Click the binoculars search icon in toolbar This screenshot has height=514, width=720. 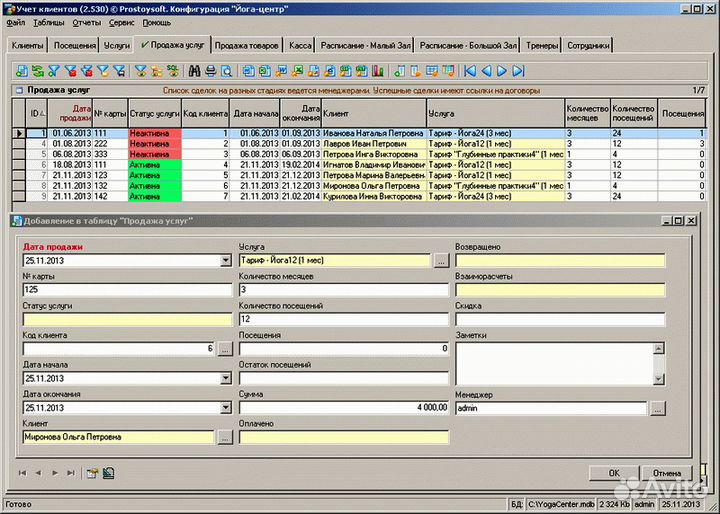click(x=195, y=71)
